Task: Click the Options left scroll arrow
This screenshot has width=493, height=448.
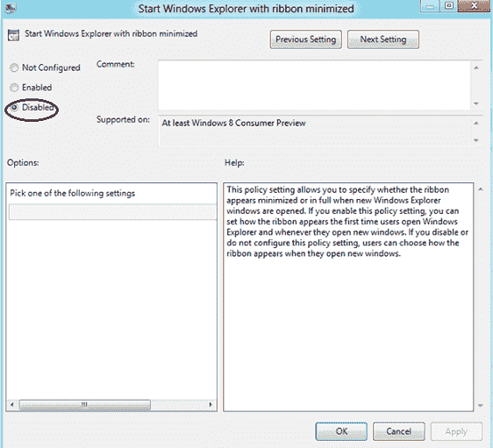Action: [x=12, y=405]
